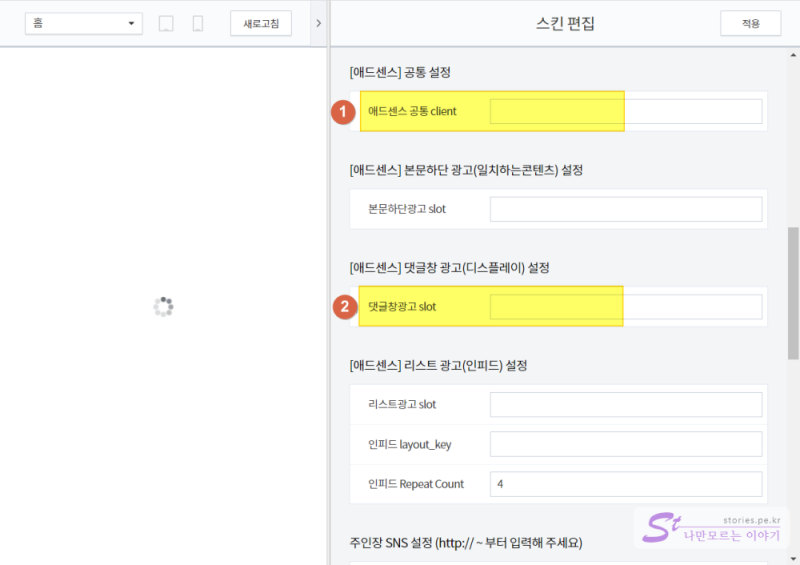Click the 적용 apply button
Image resolution: width=800 pixels, height=565 pixels.
751,23
